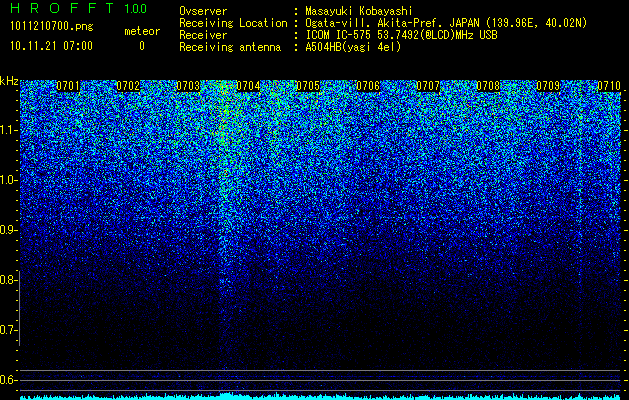Click the 0.7 frequency axis label
The image size is (629, 400).
pos(9,330)
